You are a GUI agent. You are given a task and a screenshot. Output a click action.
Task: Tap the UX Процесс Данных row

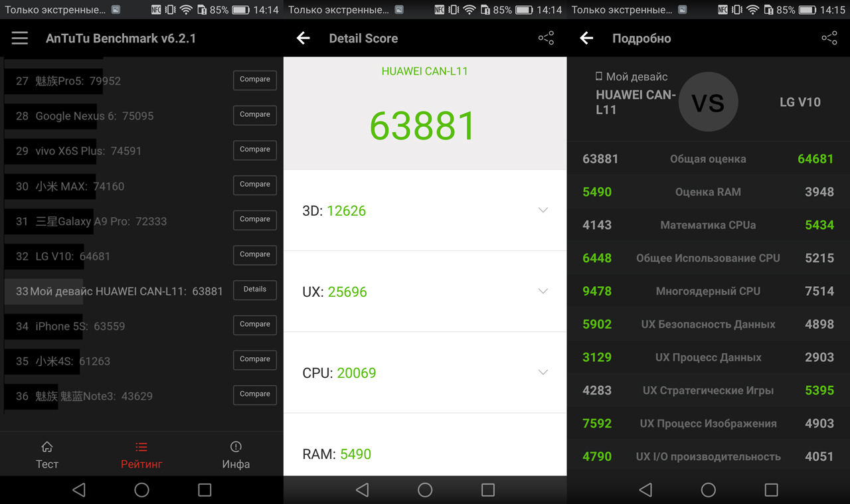click(709, 357)
